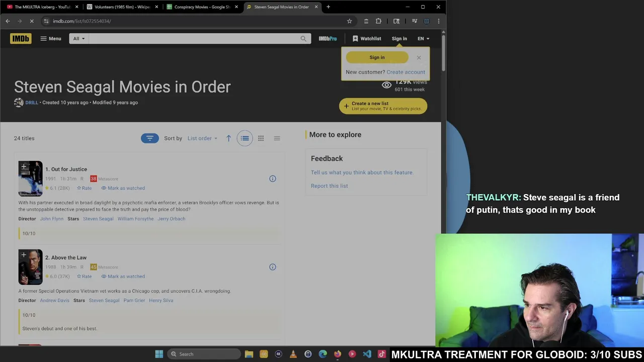Open director John Flynn link

tap(52, 219)
